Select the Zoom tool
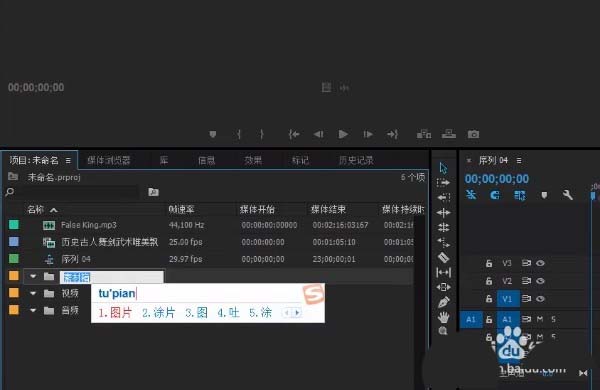 tap(443, 331)
